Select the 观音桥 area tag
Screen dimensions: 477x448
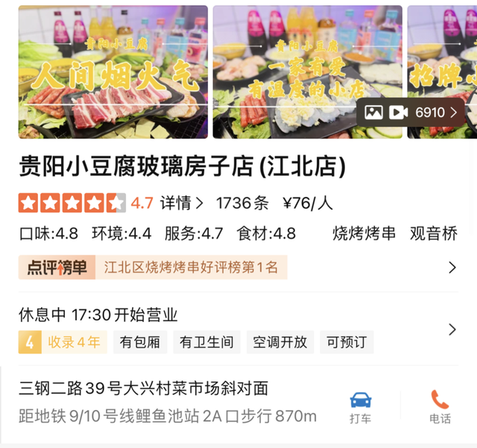coord(434,234)
